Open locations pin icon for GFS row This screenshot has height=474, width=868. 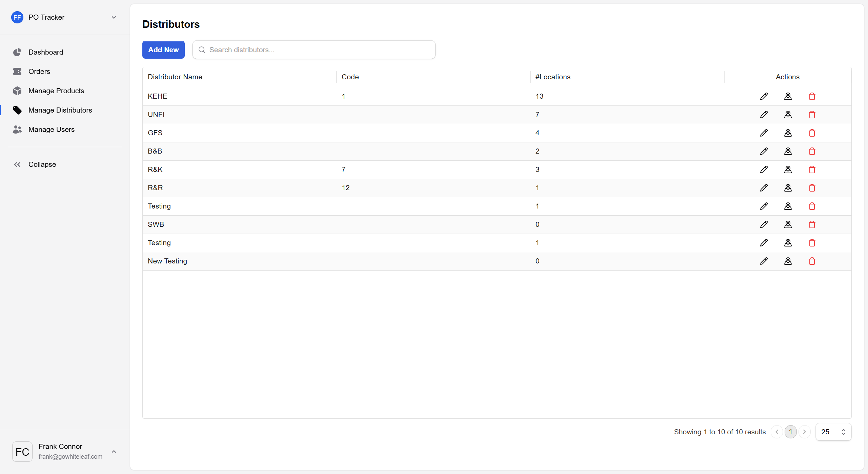point(788,133)
